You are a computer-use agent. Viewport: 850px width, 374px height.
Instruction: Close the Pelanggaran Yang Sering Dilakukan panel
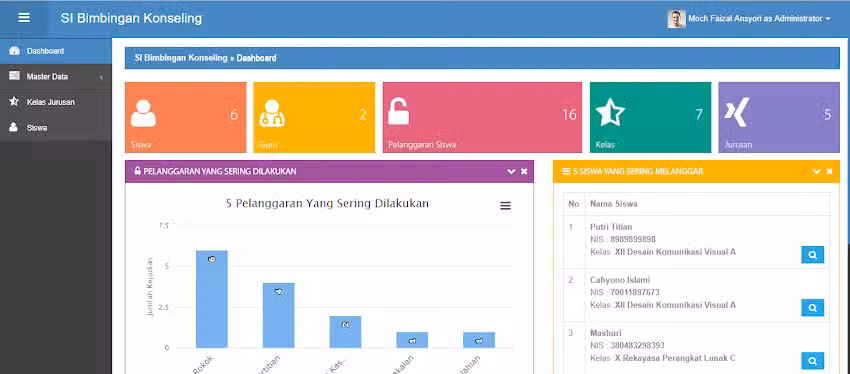click(524, 171)
